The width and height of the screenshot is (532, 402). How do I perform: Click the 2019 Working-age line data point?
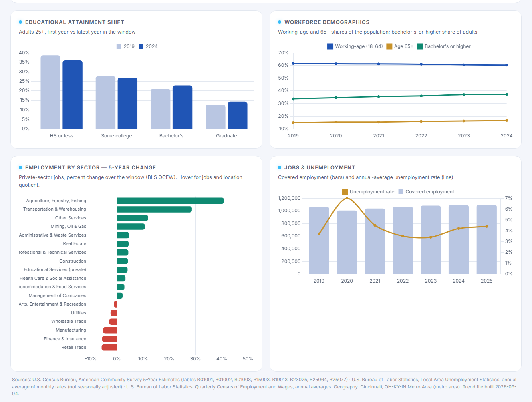click(293, 63)
